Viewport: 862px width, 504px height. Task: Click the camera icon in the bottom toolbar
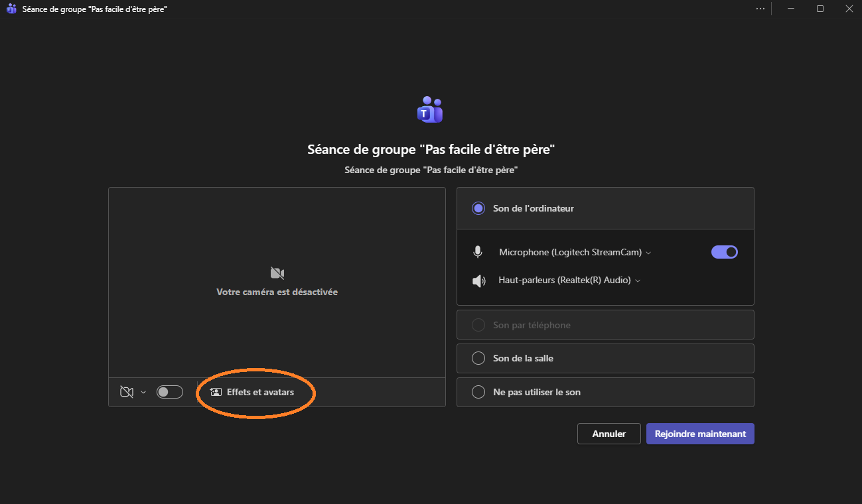pos(125,392)
